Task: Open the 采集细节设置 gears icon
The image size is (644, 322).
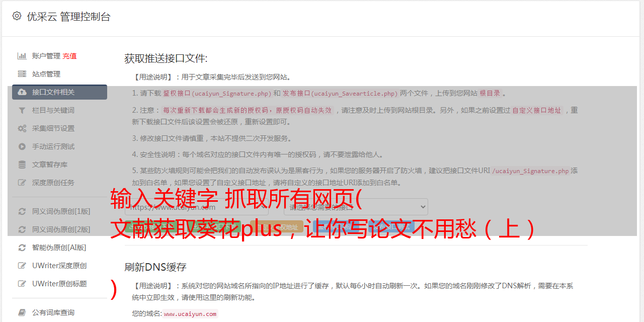Action: point(22,128)
